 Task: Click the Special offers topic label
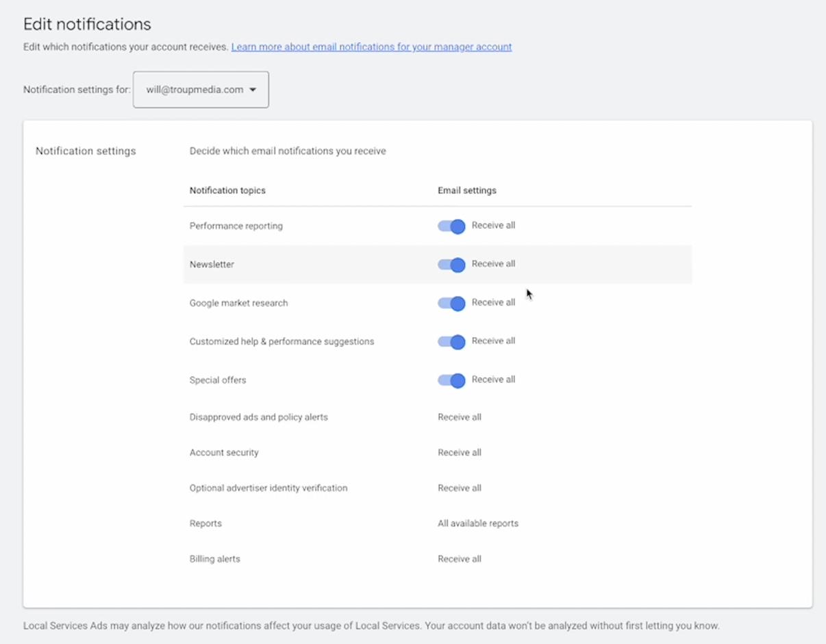pyautogui.click(x=218, y=380)
